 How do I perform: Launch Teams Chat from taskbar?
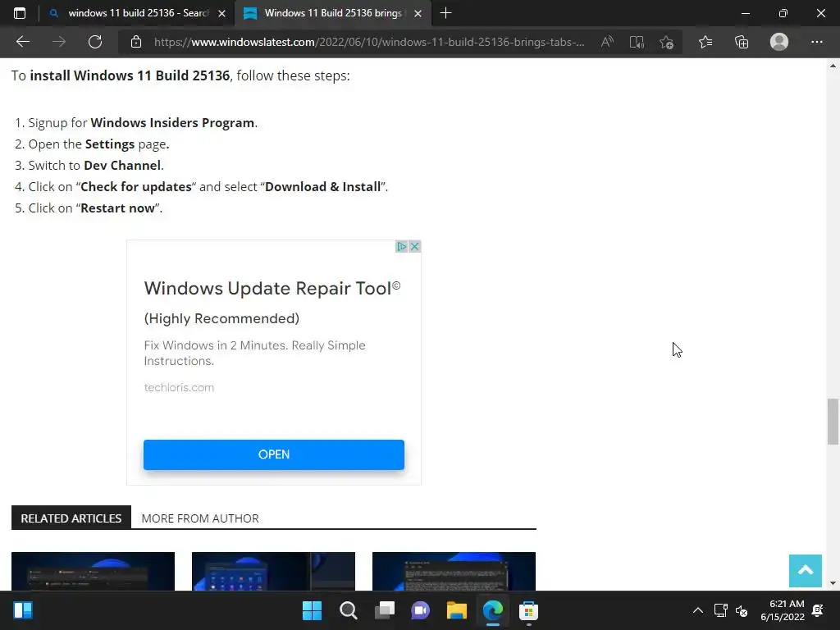420,610
